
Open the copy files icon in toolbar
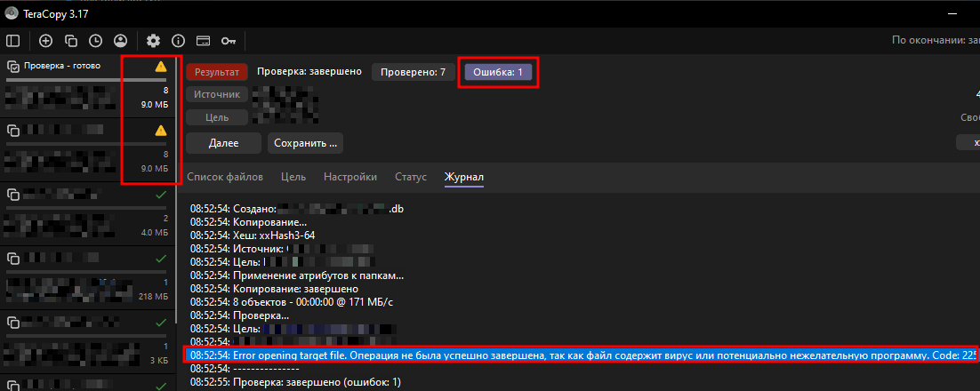pyautogui.click(x=70, y=41)
